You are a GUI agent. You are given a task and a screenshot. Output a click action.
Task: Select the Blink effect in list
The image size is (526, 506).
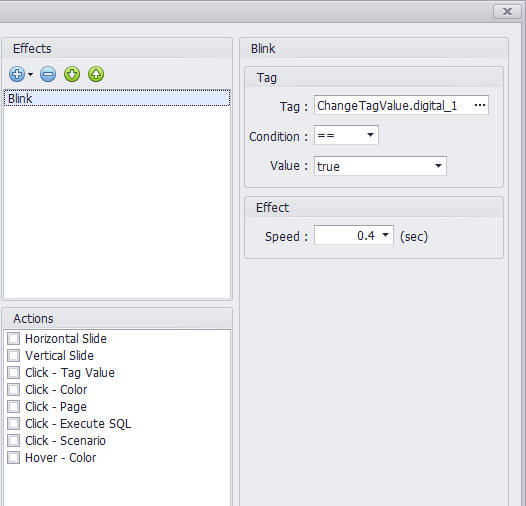pyautogui.click(x=117, y=98)
